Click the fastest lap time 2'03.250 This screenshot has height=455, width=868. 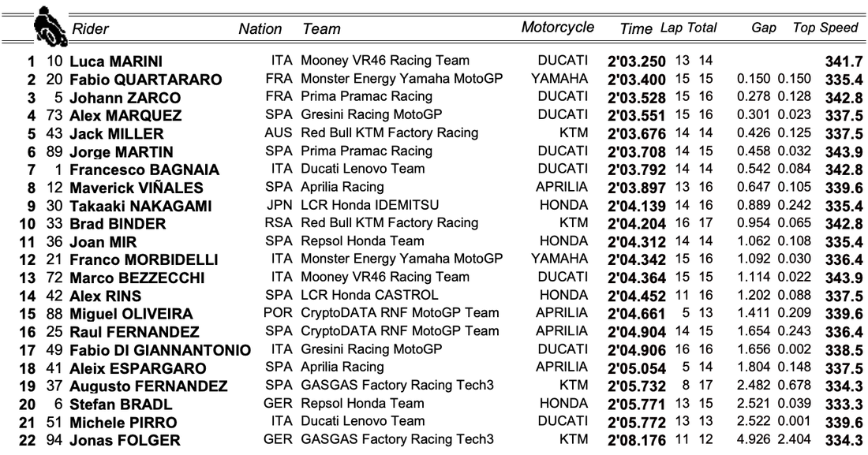point(638,61)
